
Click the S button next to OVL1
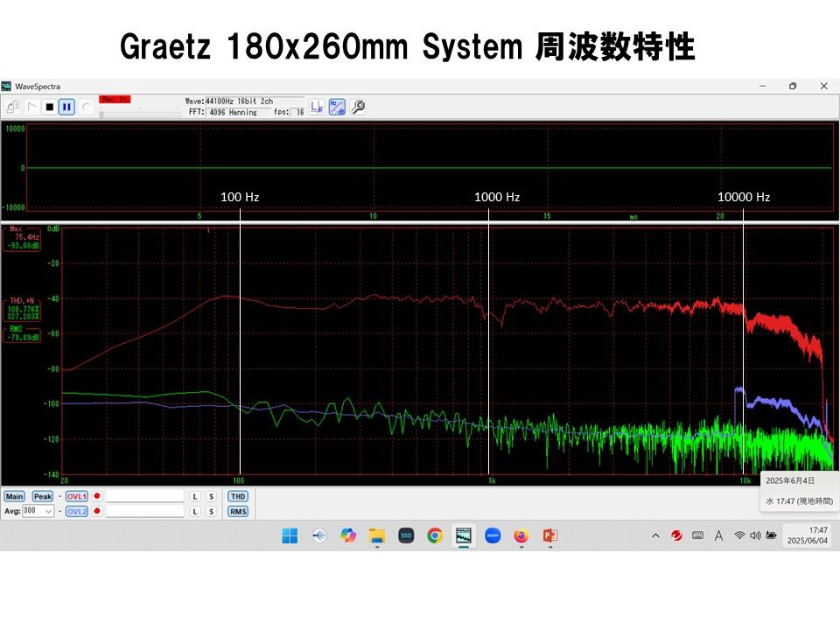click(x=212, y=496)
